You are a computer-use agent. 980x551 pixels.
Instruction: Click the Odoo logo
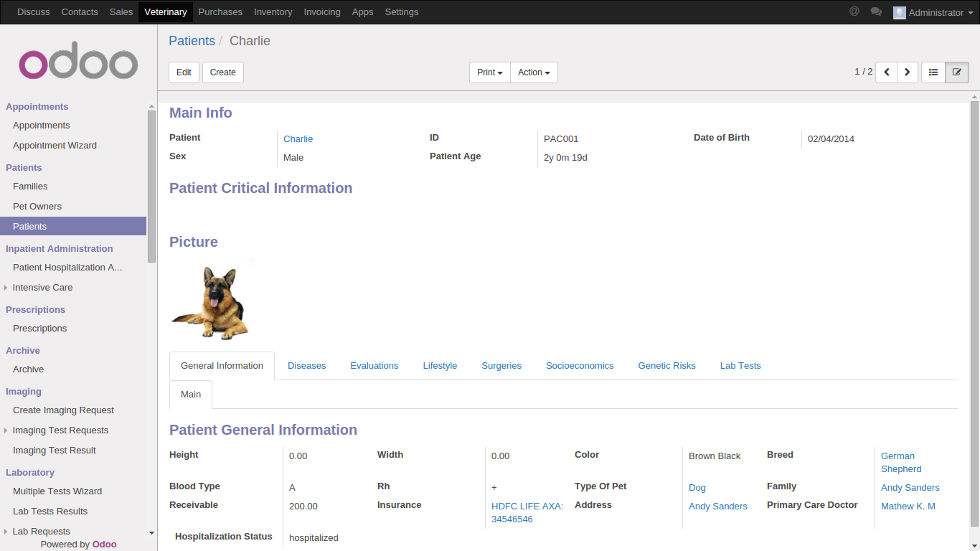coord(78,64)
